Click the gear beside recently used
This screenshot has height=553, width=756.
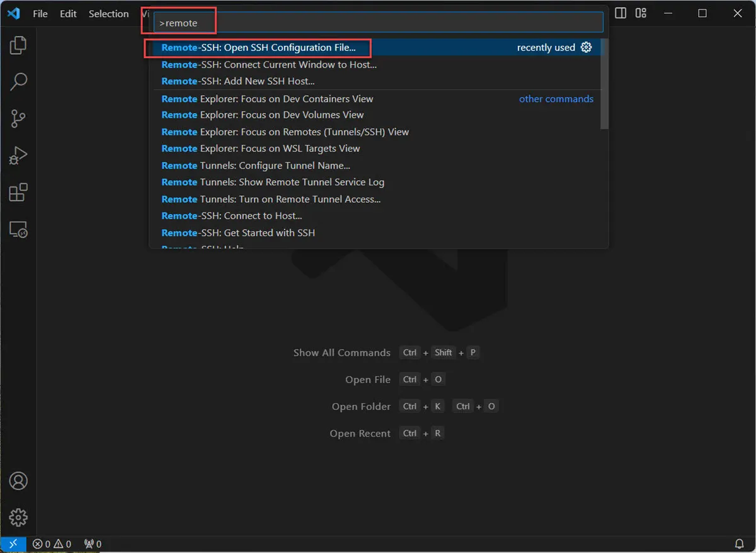click(587, 47)
